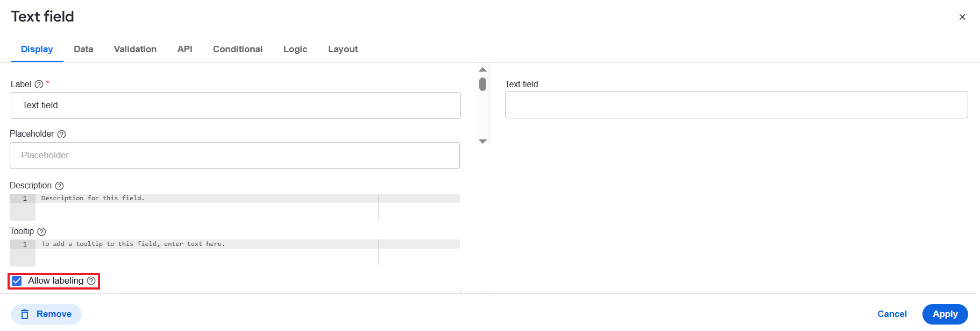Image resolution: width=980 pixels, height=331 pixels.
Task: Open the Allow labeling help icon
Action: click(91, 280)
